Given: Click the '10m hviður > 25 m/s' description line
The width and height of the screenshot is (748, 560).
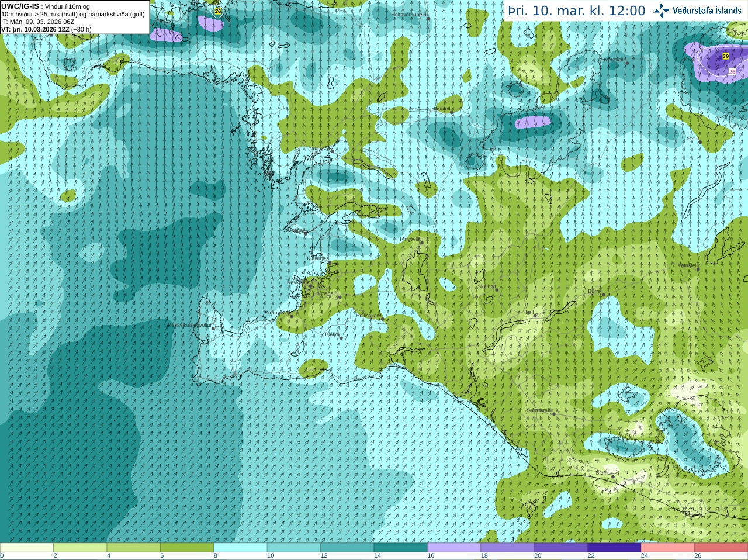Looking at the screenshot, I should (73, 14).
